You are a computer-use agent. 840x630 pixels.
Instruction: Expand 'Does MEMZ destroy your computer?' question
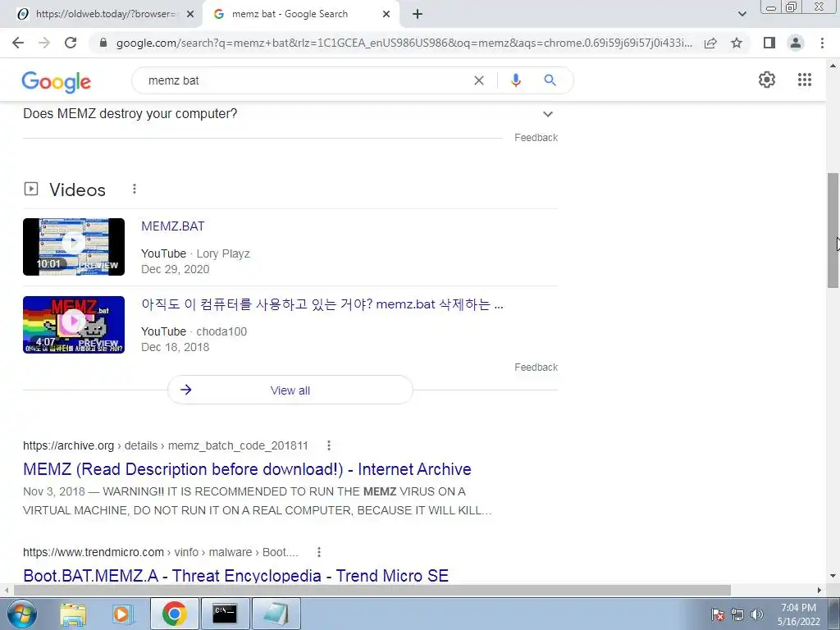tap(290, 114)
